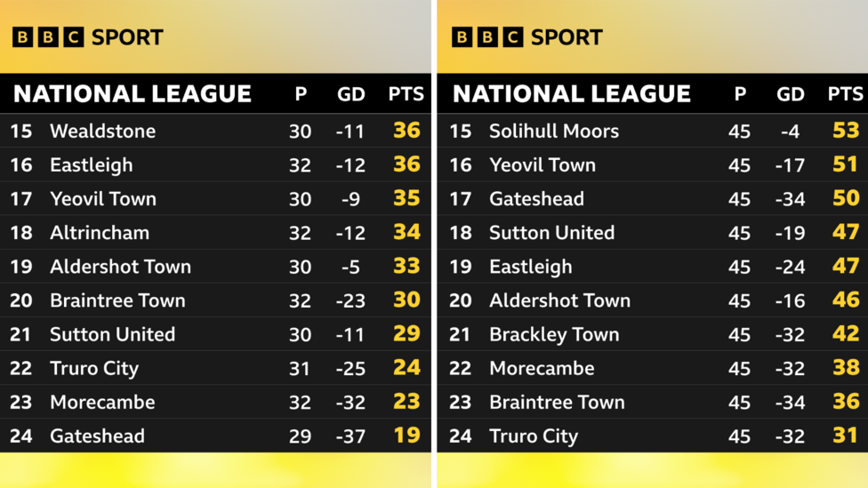This screenshot has width=868, height=488.
Task: Click Gateshead's 19 points value
Action: pyautogui.click(x=406, y=436)
